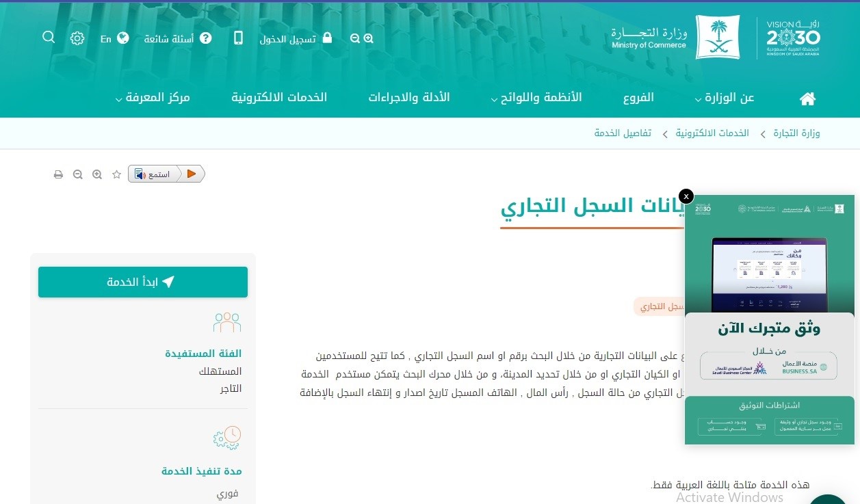
Task: Expand عن الوزارة menu
Action: 724,98
